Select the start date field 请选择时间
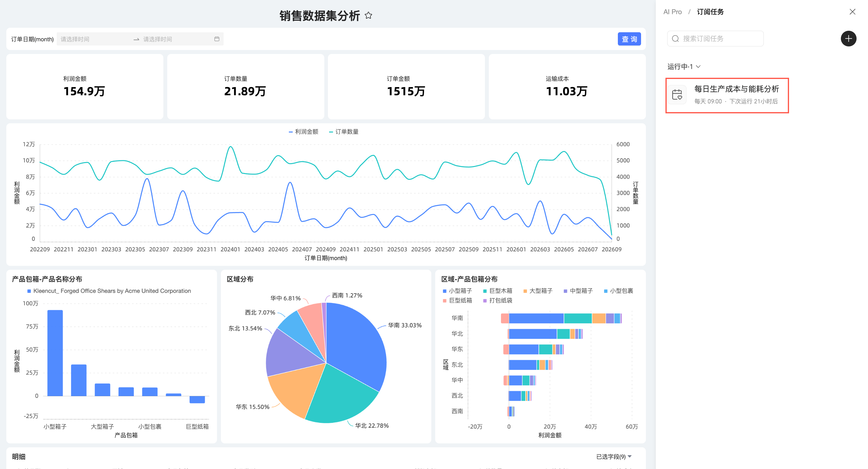This screenshot has width=868, height=469. pos(94,39)
